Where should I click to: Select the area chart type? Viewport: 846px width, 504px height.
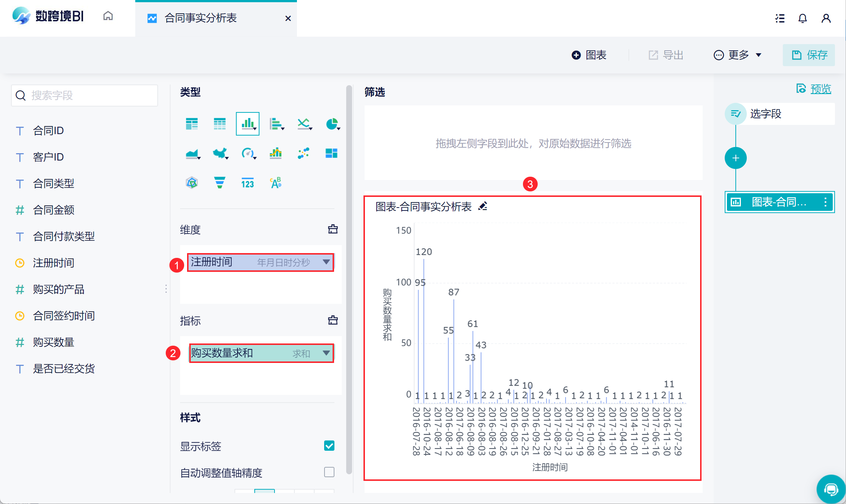[193, 153]
